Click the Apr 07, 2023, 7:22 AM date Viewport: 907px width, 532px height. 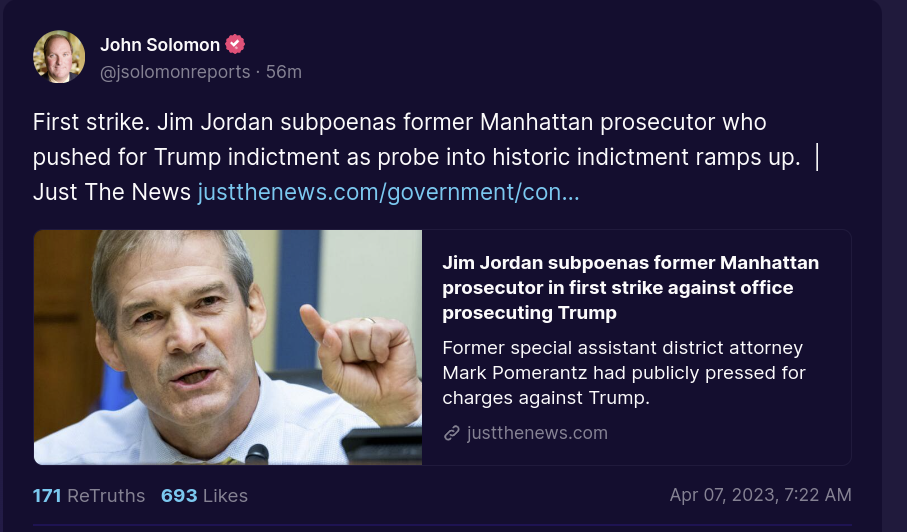(760, 495)
